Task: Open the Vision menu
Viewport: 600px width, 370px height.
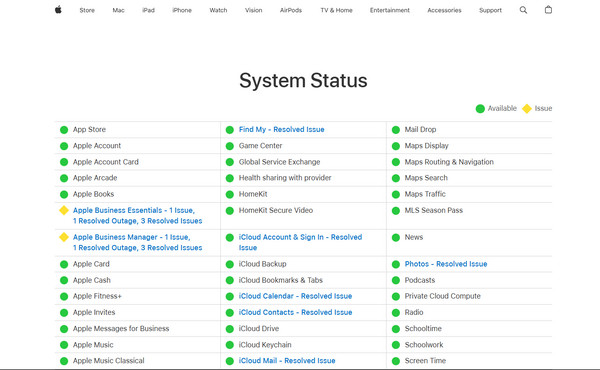Action: pyautogui.click(x=254, y=10)
